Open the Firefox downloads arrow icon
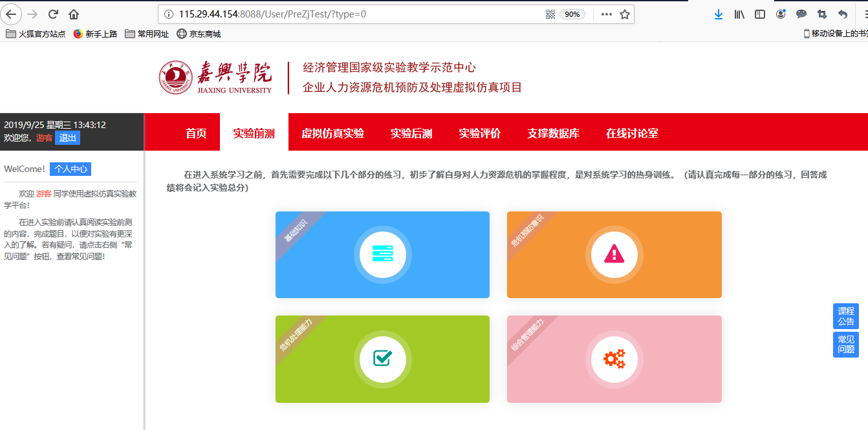This screenshot has width=868, height=430. pos(719,14)
